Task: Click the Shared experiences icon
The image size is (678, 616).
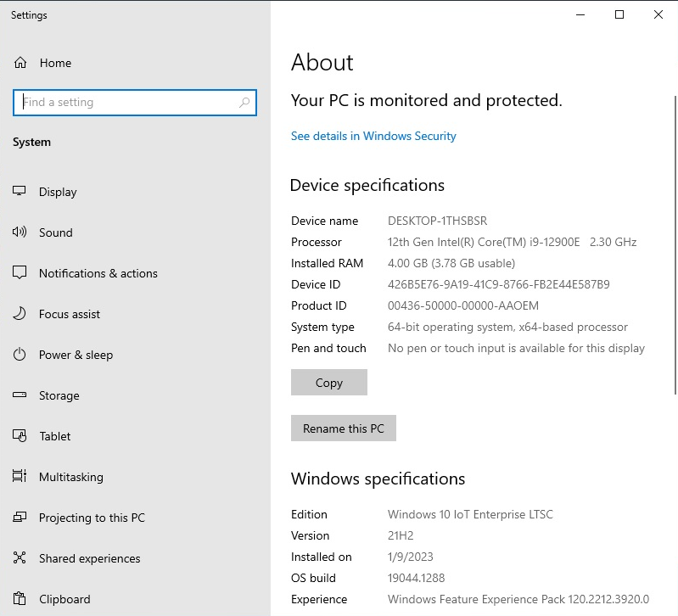Action: [20, 557]
